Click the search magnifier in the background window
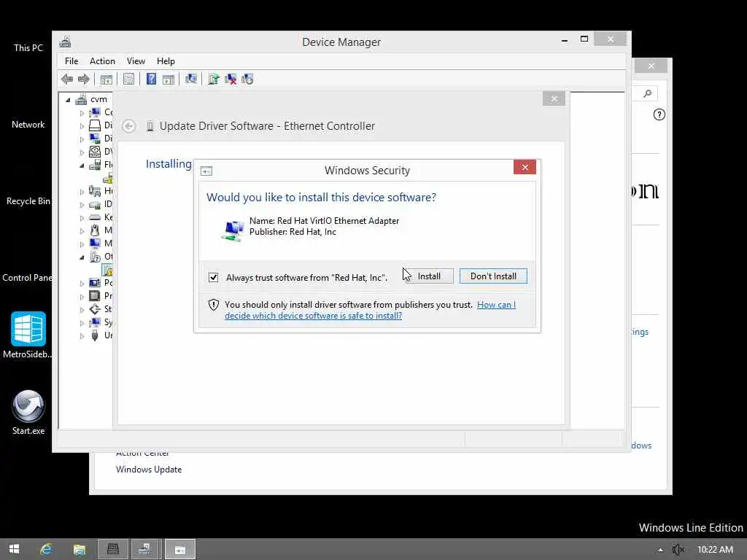747x560 pixels. coord(647,93)
